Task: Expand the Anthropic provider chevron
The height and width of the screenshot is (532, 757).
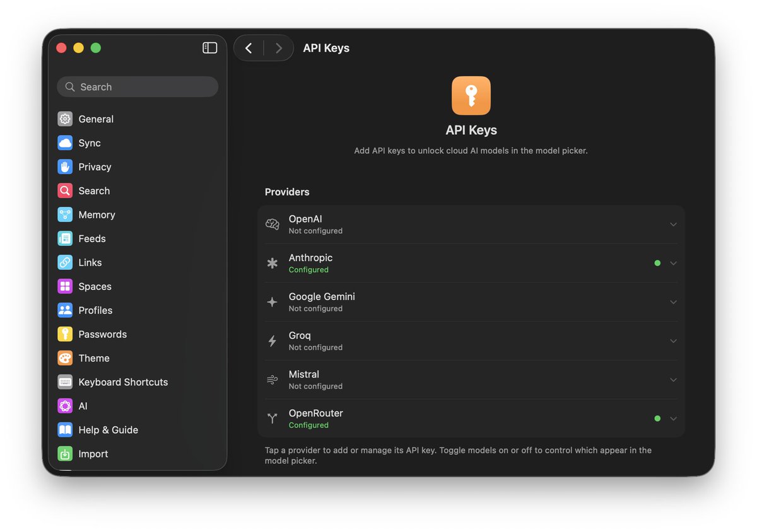Action: [x=673, y=263]
